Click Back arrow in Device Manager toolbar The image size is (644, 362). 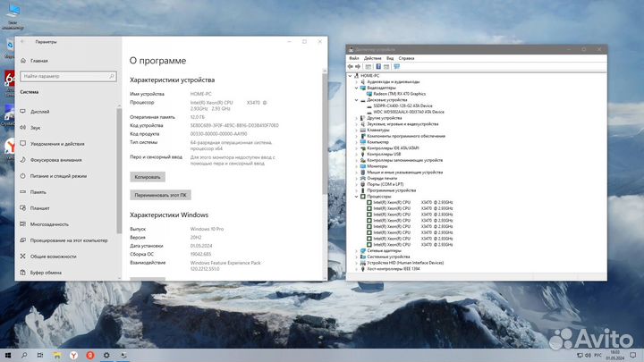point(351,66)
